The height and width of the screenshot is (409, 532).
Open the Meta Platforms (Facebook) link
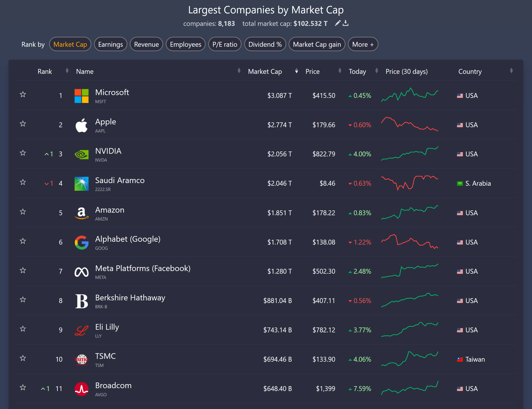pyautogui.click(x=143, y=268)
